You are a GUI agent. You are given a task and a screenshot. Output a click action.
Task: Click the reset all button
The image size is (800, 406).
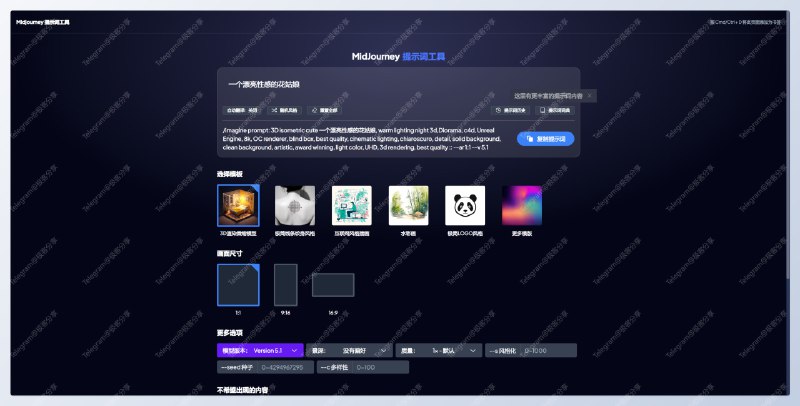329,110
